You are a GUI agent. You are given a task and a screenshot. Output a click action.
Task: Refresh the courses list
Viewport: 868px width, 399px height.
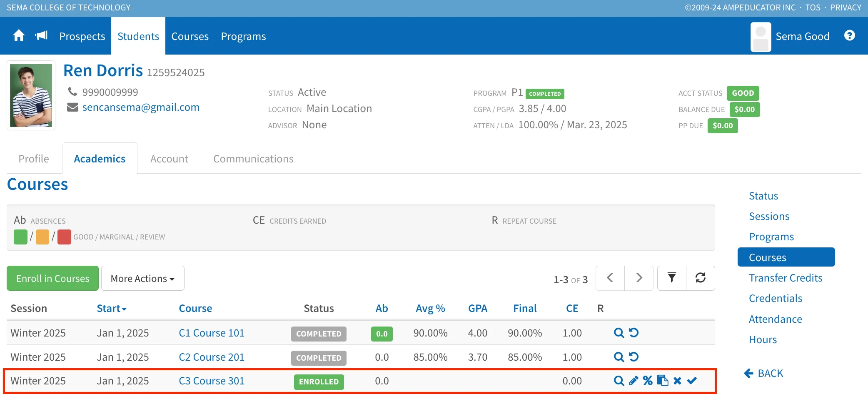click(701, 278)
